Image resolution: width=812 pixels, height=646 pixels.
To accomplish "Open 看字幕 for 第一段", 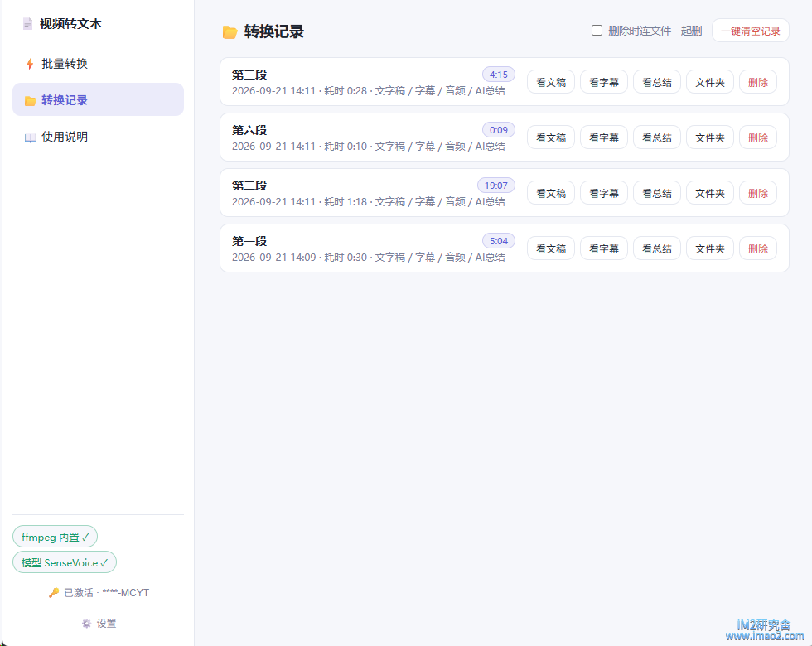I will (604, 248).
